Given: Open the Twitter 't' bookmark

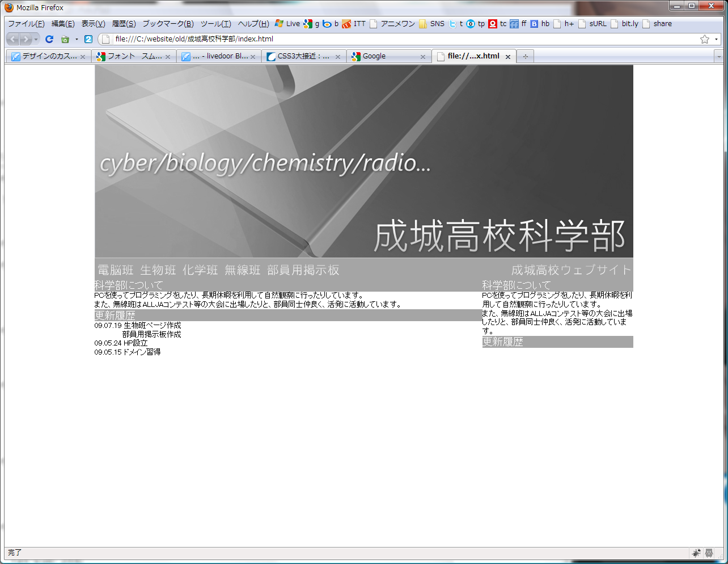Looking at the screenshot, I should pos(456,24).
